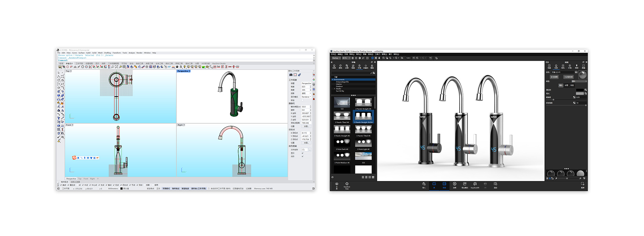
Task: Select the 3 Point Dark 4K environment thumbnail
Action: [x=342, y=143]
